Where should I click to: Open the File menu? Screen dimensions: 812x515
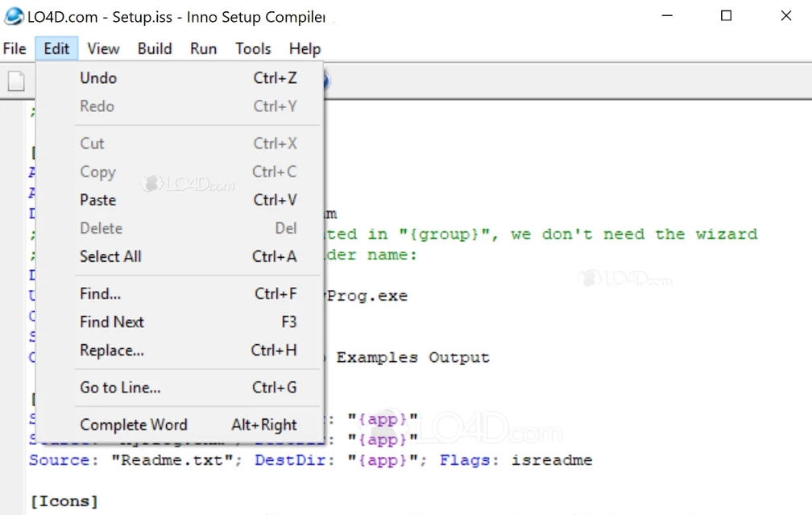(x=14, y=48)
